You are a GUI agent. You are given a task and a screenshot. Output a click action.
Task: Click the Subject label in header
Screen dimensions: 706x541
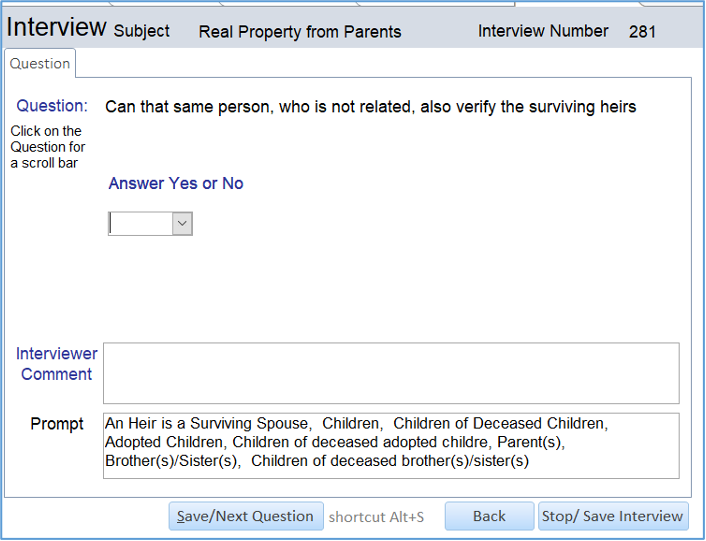tap(141, 31)
